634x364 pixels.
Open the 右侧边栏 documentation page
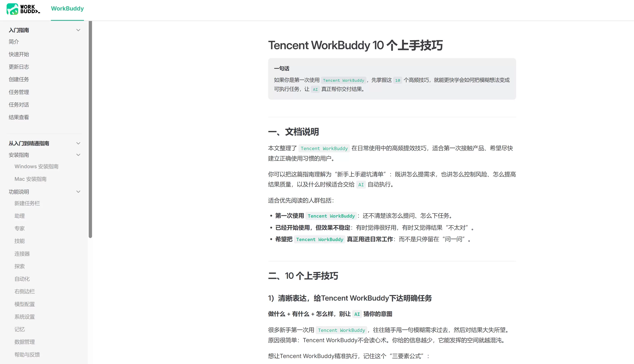click(x=24, y=292)
